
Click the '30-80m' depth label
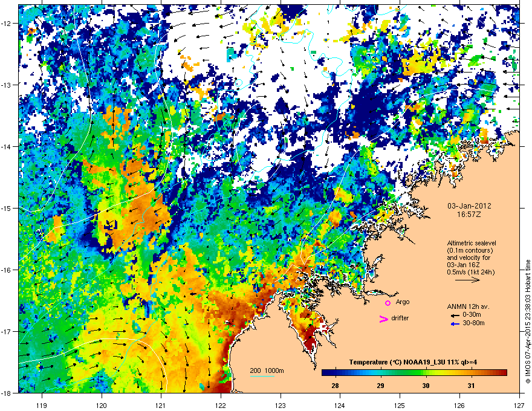tap(473, 323)
